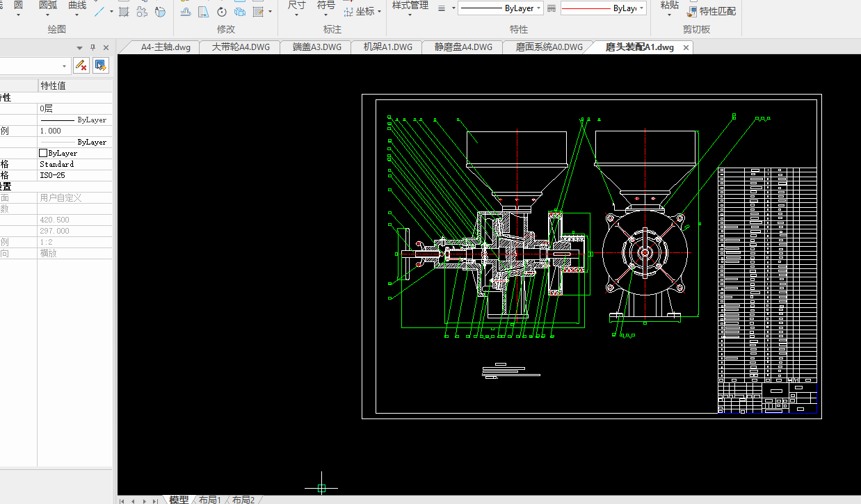861x504 pixels.
Task: Click the 粘贴 paste button
Action: coord(669,6)
